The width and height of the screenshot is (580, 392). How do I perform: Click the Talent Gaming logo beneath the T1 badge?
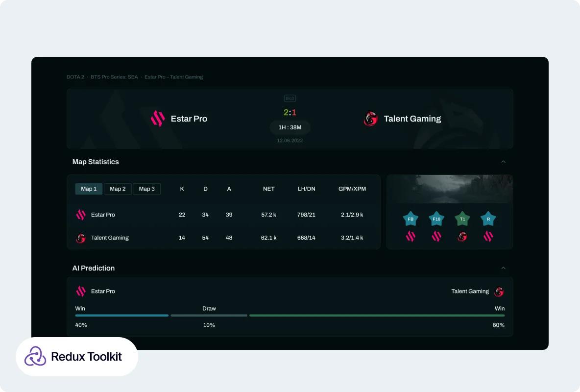pos(462,236)
